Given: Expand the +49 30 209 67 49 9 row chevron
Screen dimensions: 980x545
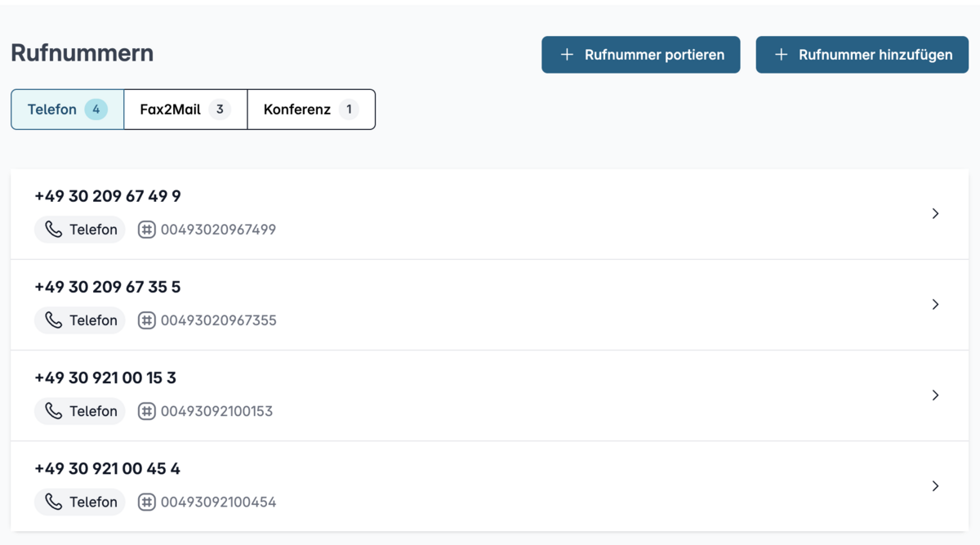Looking at the screenshot, I should (935, 214).
